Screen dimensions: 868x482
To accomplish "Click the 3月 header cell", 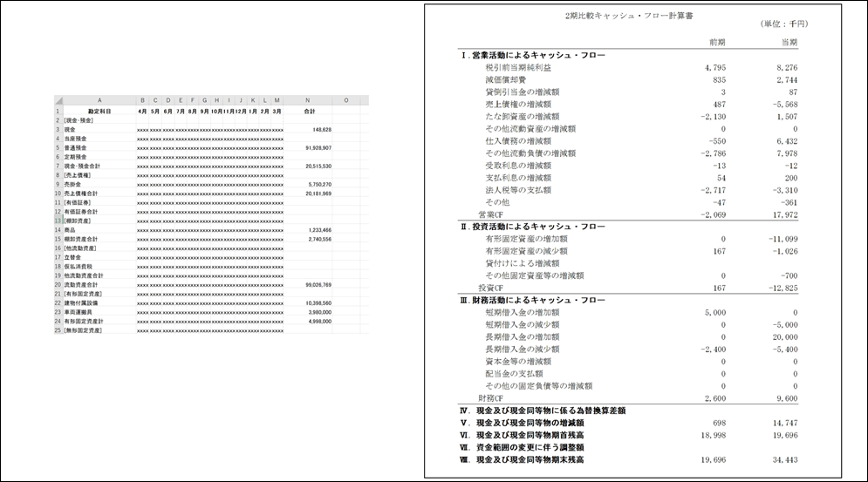I will point(277,112).
